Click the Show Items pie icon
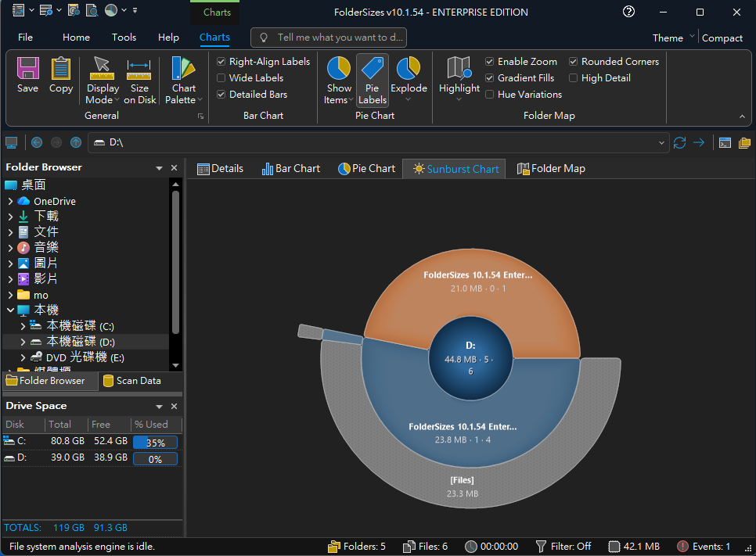This screenshot has height=556, width=756. click(x=339, y=67)
